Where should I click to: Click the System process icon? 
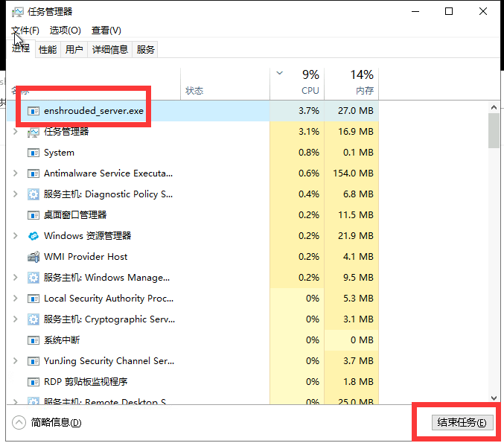(x=34, y=153)
